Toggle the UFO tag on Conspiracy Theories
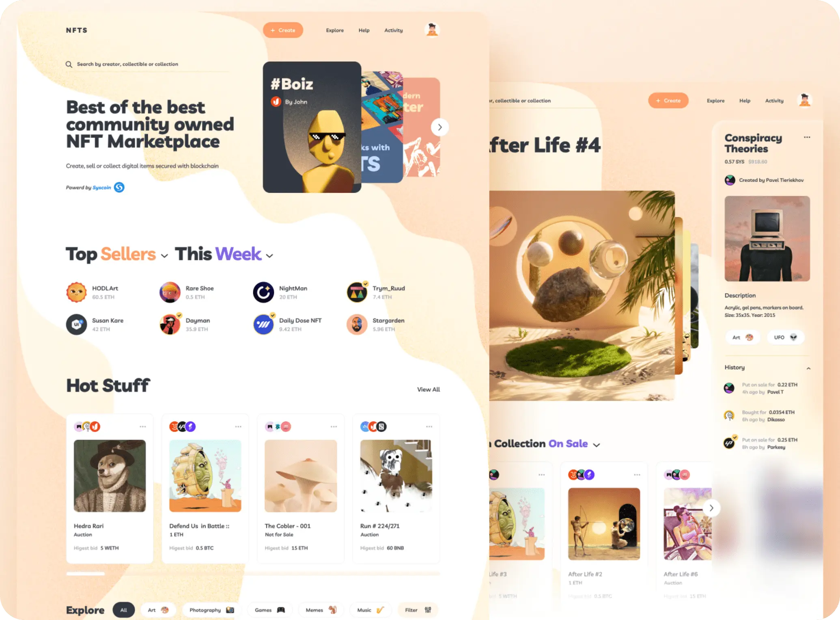 tap(783, 337)
